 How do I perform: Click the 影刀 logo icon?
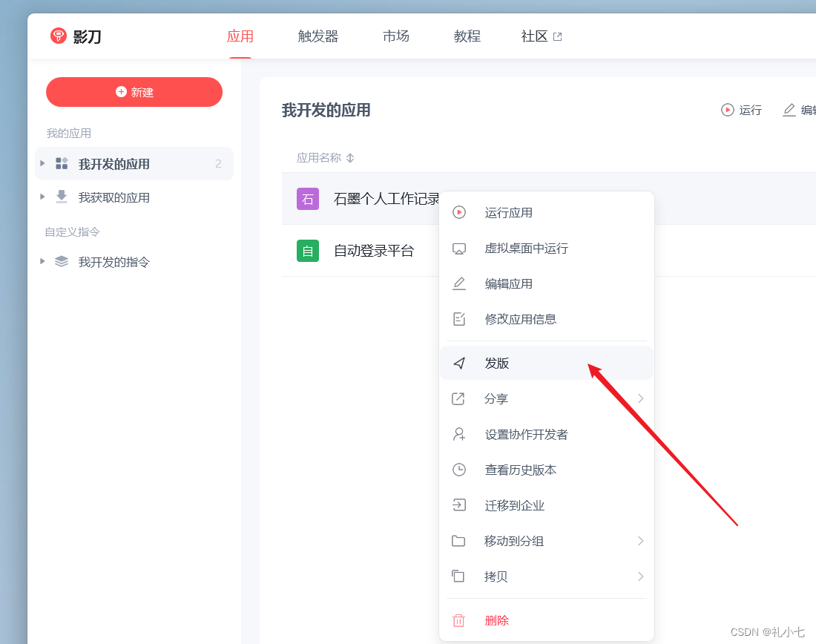point(59,36)
